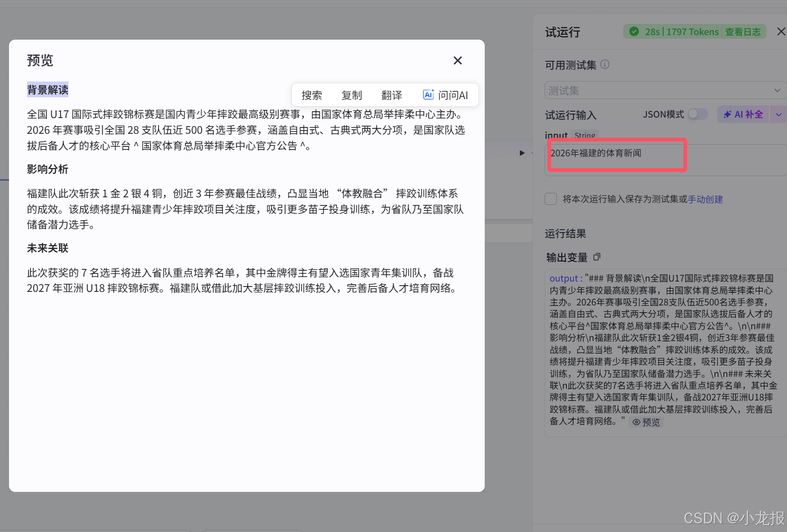Close the 试运行 panel
787x532 pixels.
(780, 32)
